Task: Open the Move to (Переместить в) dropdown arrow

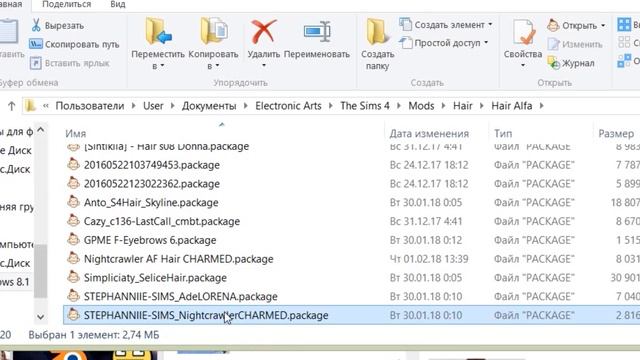Action: [x=162, y=66]
